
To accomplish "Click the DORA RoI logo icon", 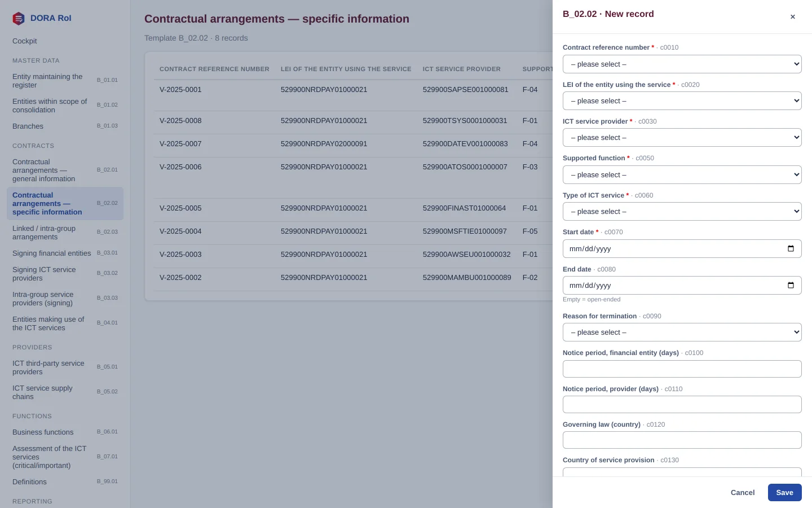I will [x=19, y=19].
